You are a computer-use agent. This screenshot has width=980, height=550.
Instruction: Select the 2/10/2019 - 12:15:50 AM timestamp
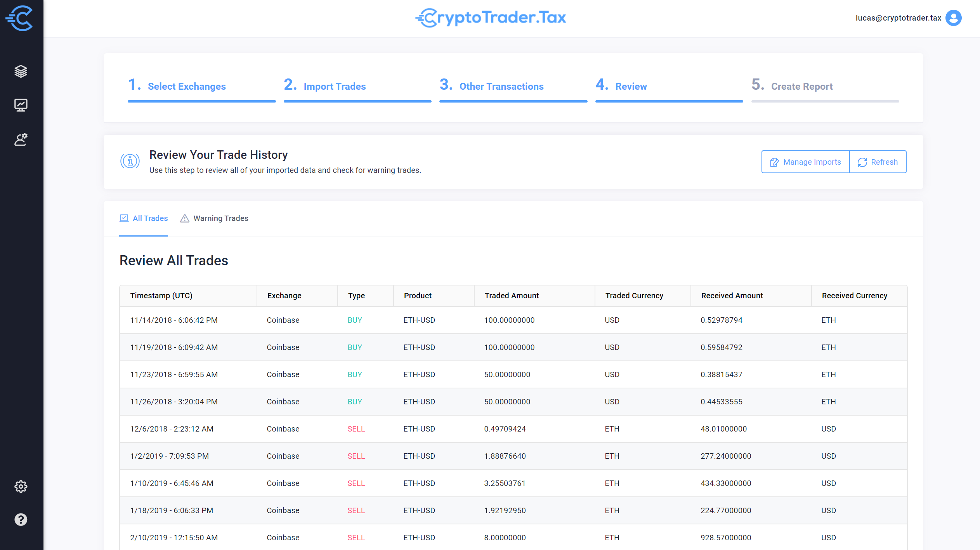click(174, 538)
